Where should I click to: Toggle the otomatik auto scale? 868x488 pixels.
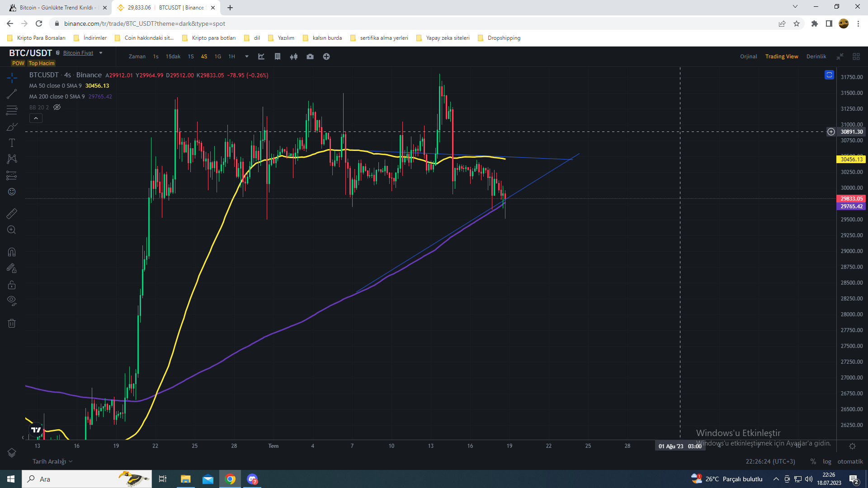pyautogui.click(x=850, y=461)
